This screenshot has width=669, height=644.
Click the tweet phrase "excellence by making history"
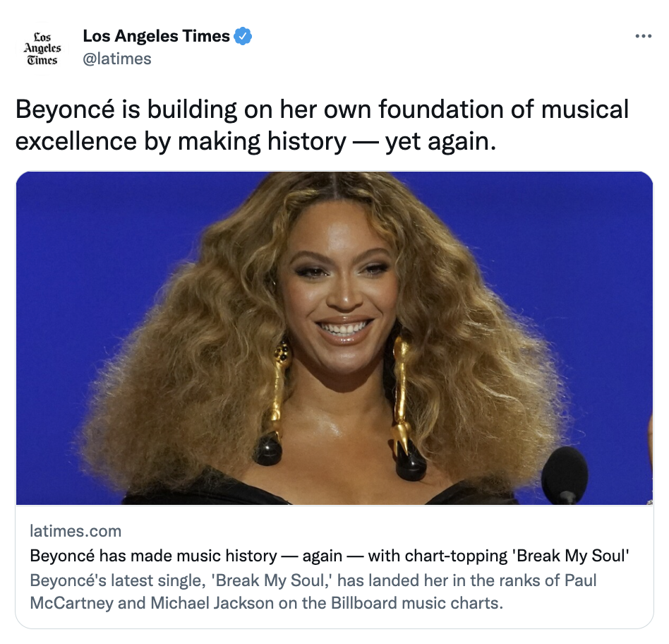pos(181,141)
